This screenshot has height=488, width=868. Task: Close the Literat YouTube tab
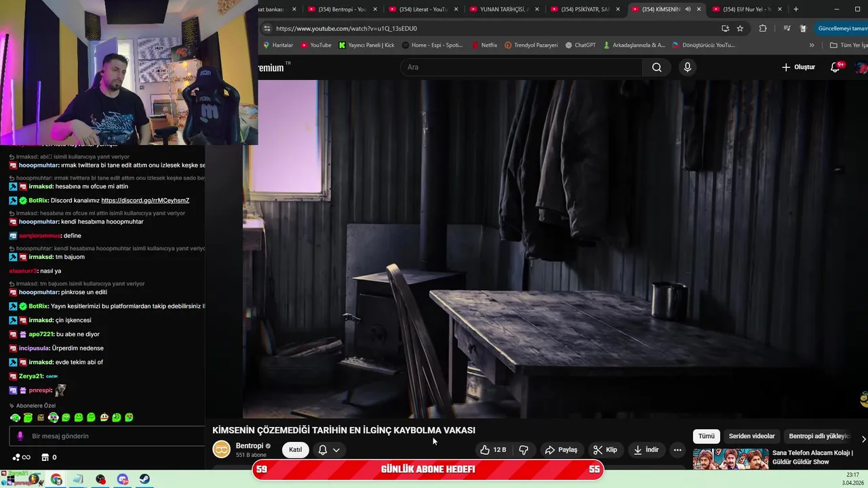coord(456,9)
